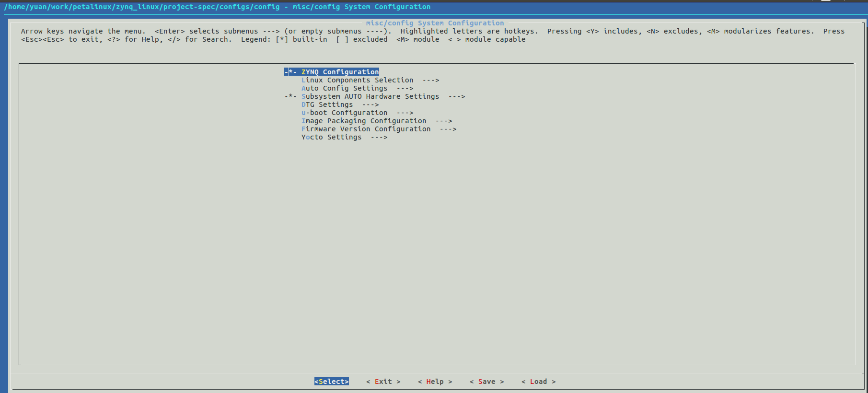This screenshot has width=868, height=393.
Task: Click the '[ ] excluded' legend text
Action: coord(362,39)
